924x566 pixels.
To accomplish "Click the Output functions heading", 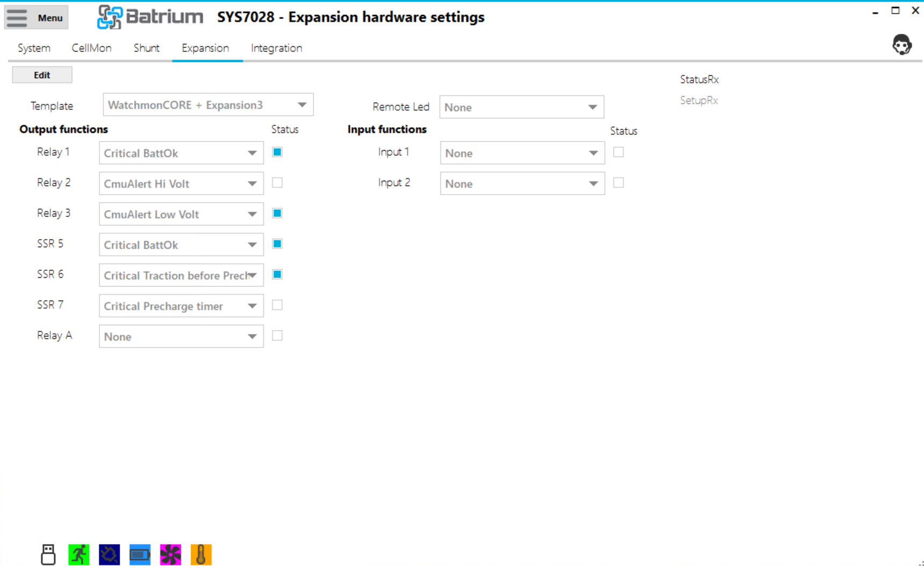I will (64, 129).
